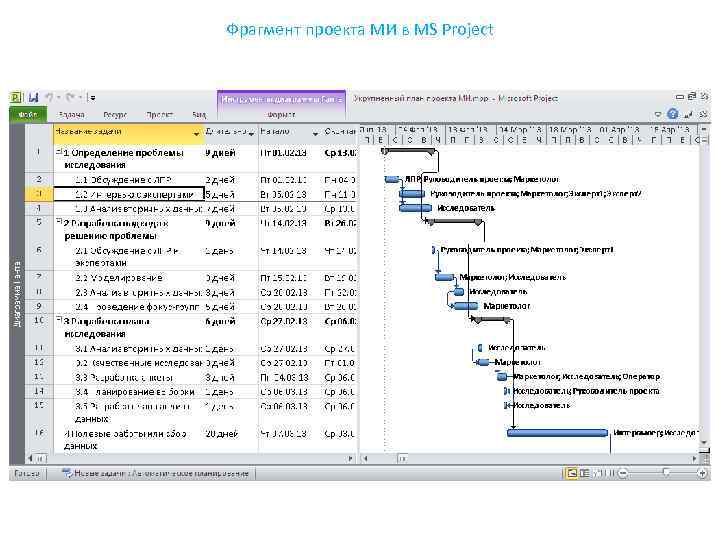Click the Project application icon in title bar

(16, 97)
